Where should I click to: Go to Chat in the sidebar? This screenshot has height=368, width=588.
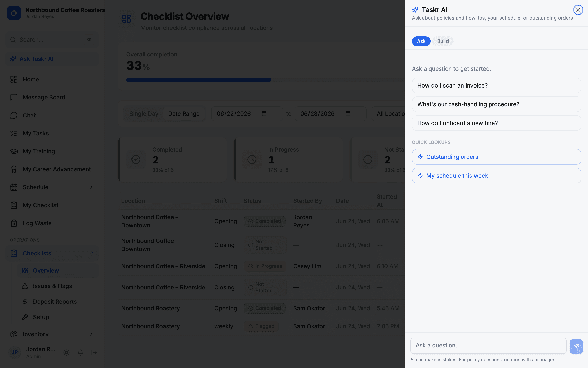[52, 115]
